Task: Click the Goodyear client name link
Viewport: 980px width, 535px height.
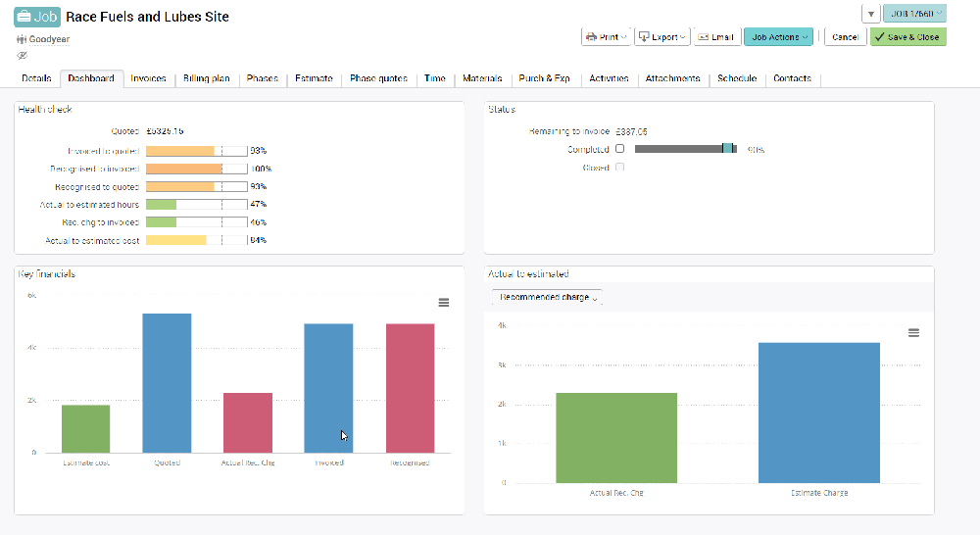Action: click(x=49, y=39)
